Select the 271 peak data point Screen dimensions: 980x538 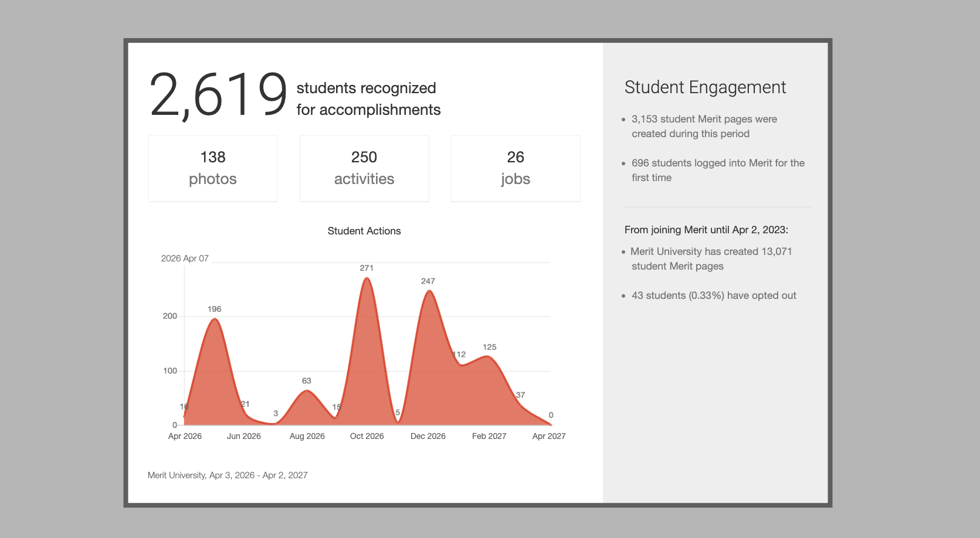coord(367,278)
